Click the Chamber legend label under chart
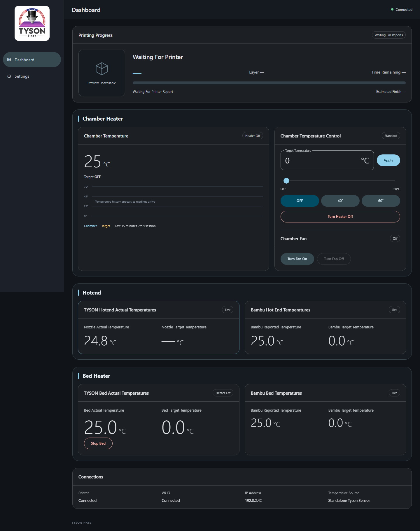The image size is (420, 531). point(90,226)
